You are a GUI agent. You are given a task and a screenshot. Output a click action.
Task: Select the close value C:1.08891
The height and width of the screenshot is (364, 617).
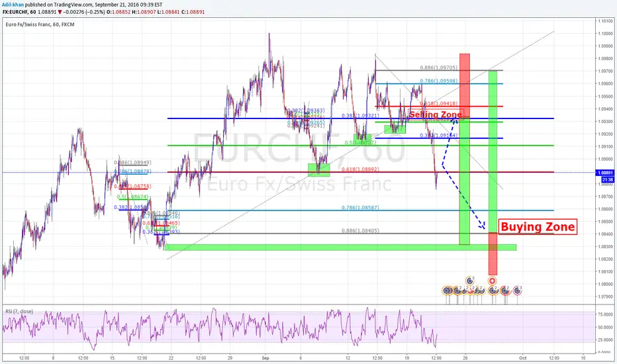tap(193, 12)
